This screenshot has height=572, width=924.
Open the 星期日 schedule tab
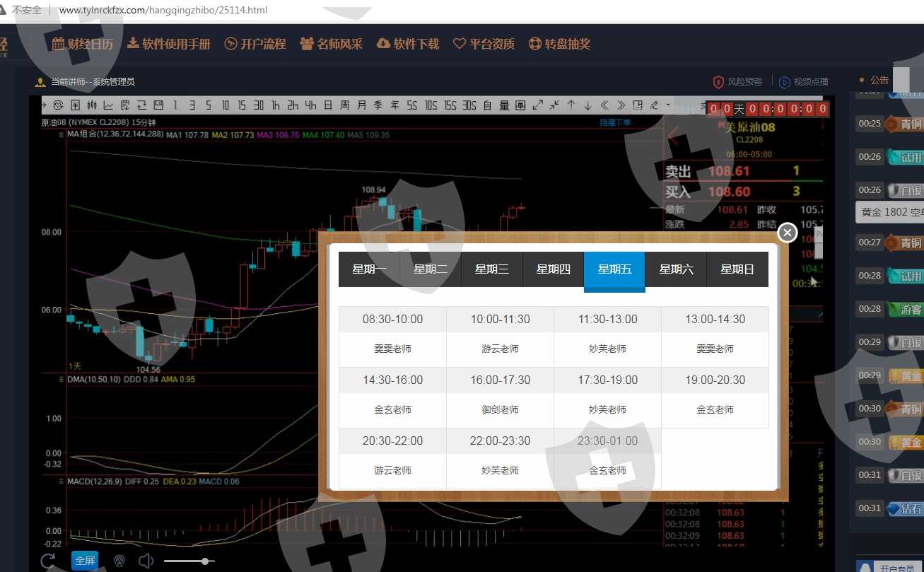tap(737, 269)
